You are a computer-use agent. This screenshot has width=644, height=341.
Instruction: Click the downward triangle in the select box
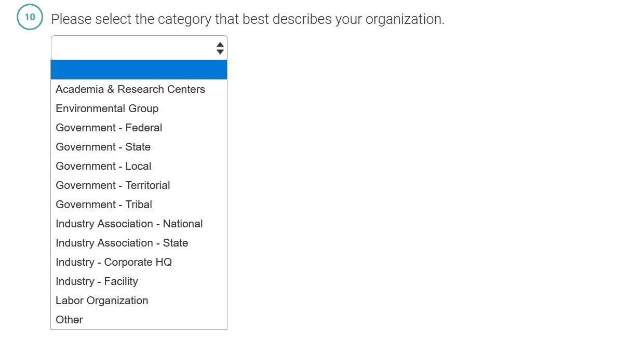click(x=220, y=52)
